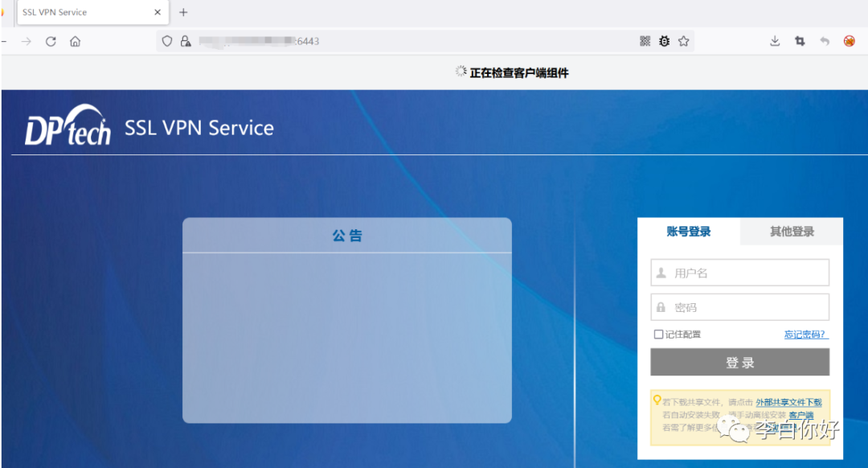Bookmark this page with the star icon
This screenshot has height=468, width=868.
[x=684, y=41]
